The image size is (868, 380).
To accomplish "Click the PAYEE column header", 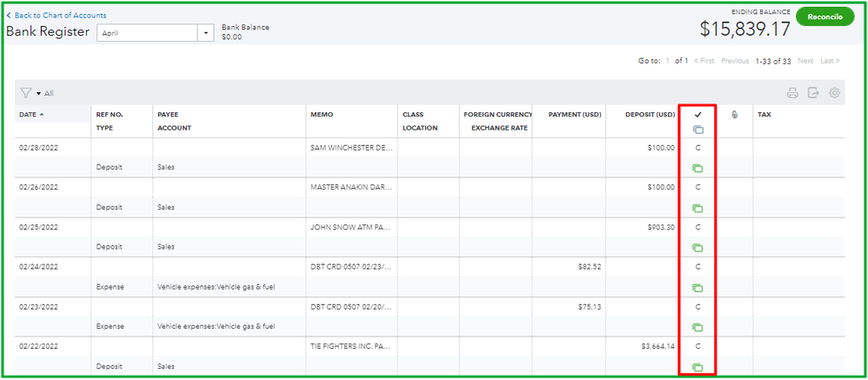I will pos(168,115).
